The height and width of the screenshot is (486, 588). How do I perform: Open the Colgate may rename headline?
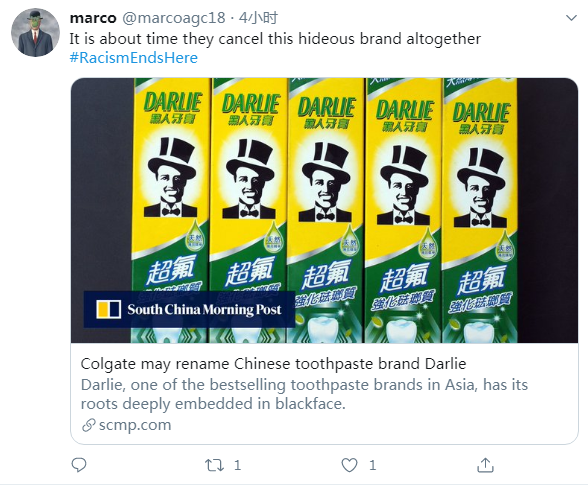click(273, 364)
